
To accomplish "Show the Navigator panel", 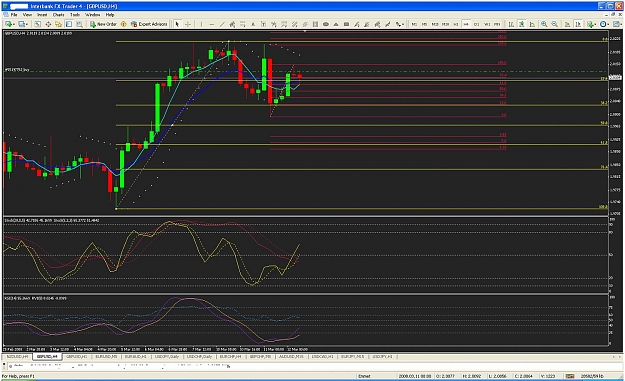I will pyautogui.click(x=59, y=24).
